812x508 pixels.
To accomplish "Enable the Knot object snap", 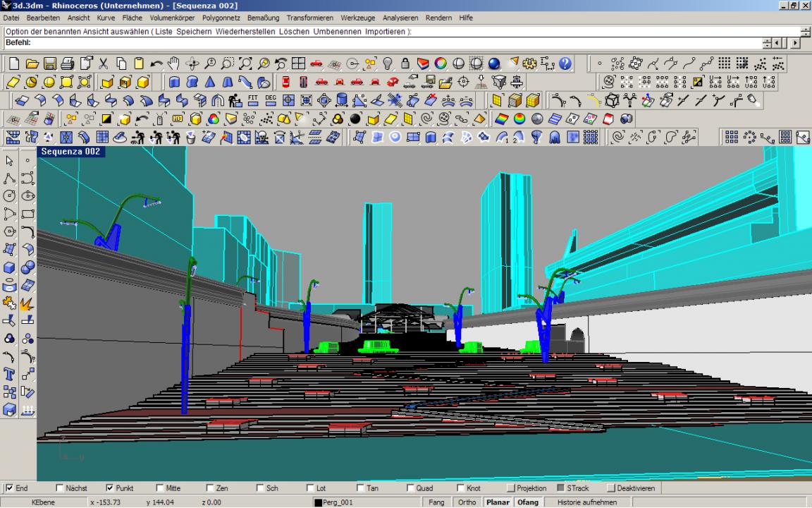I will [460, 488].
